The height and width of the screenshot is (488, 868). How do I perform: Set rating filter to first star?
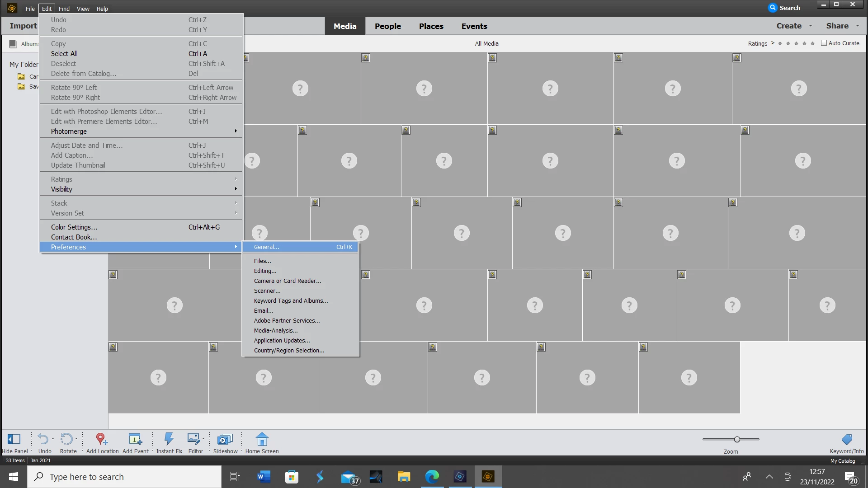(x=780, y=43)
